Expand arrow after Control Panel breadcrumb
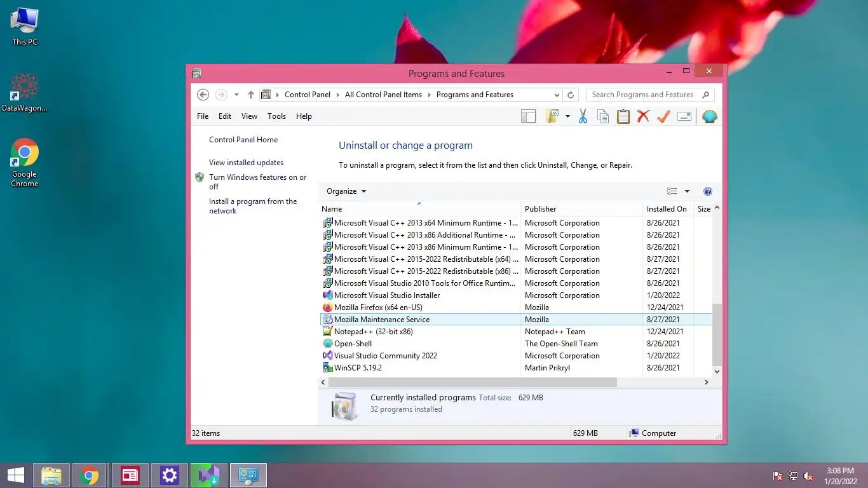The height and width of the screenshot is (488, 868). coord(338,95)
